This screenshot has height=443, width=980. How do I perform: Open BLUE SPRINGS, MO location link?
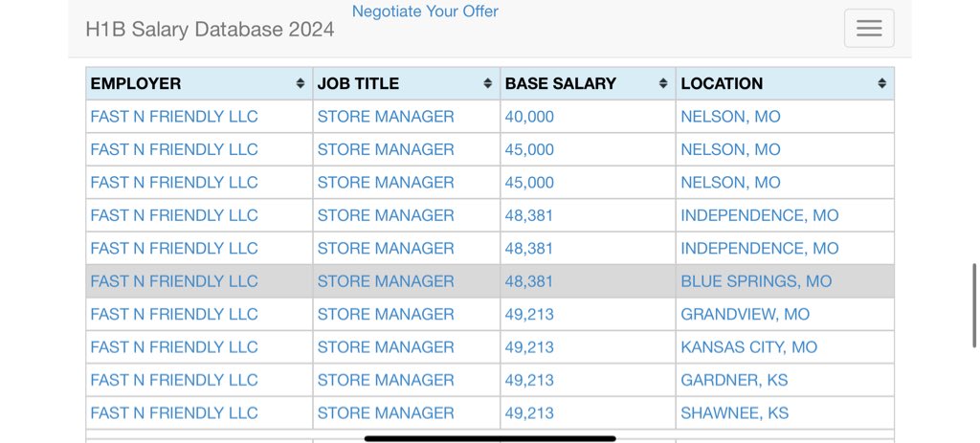(x=756, y=281)
